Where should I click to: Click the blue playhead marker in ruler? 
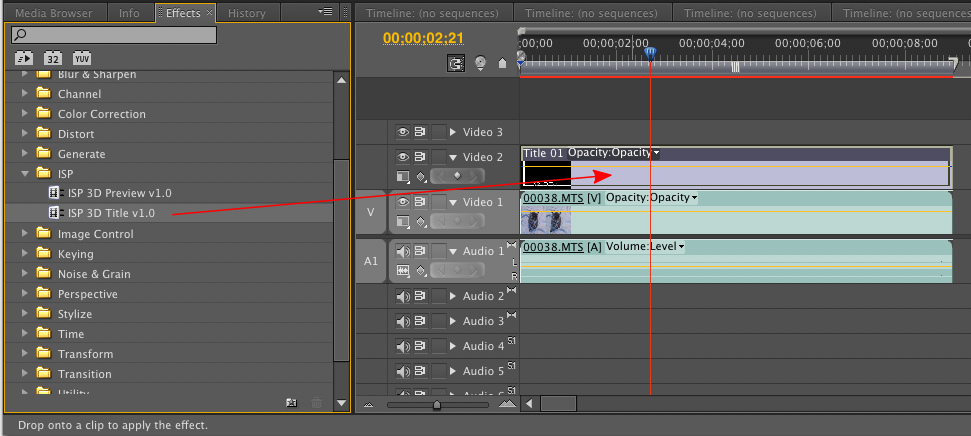(650, 53)
